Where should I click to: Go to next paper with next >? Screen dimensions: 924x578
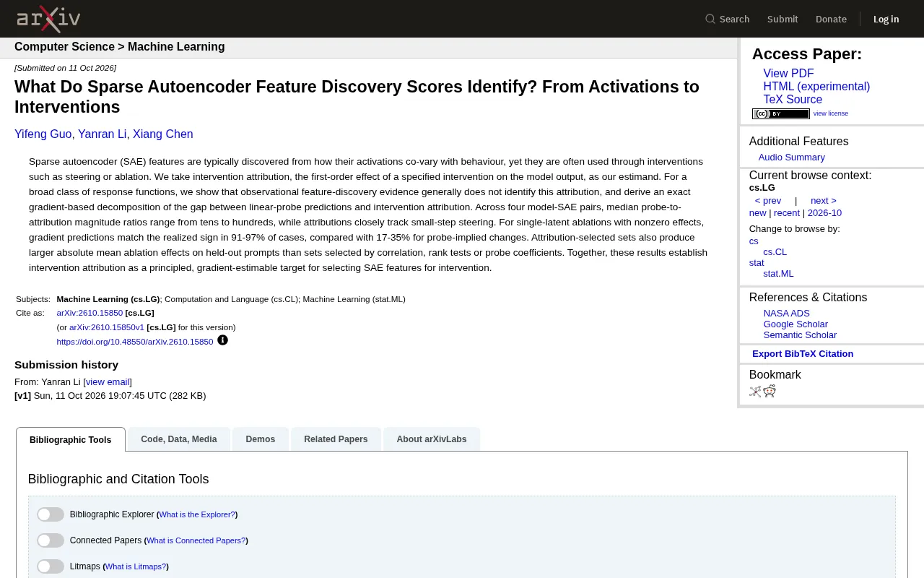824,201
